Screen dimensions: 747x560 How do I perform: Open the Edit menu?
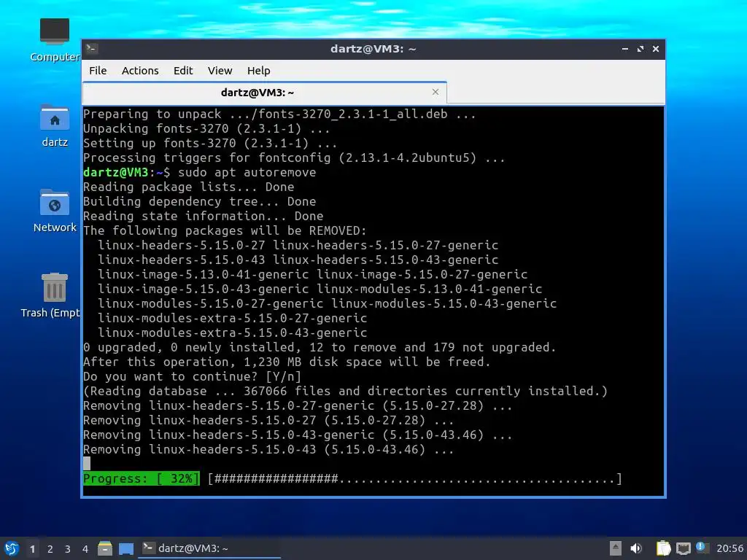(183, 71)
